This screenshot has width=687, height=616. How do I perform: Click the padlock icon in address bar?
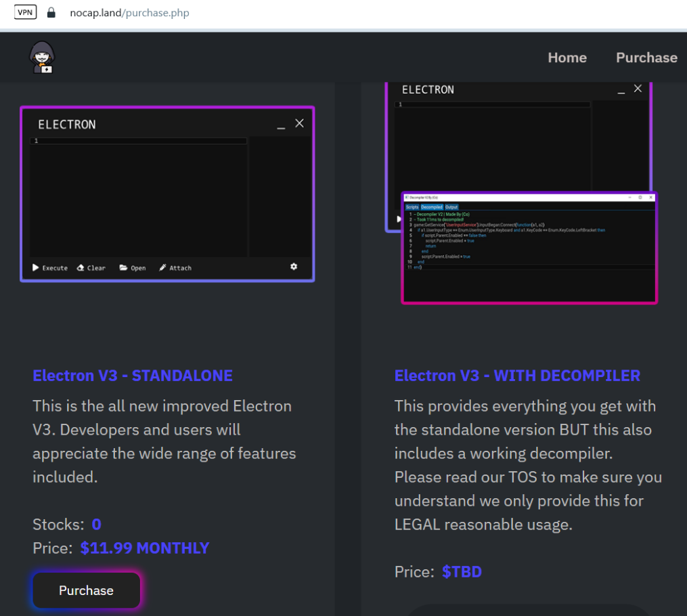pos(51,13)
